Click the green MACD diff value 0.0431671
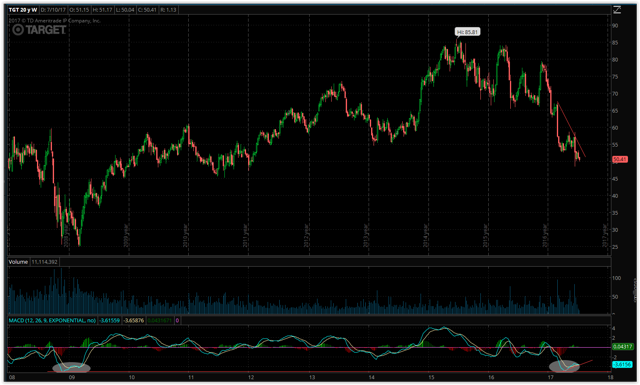 point(160,320)
